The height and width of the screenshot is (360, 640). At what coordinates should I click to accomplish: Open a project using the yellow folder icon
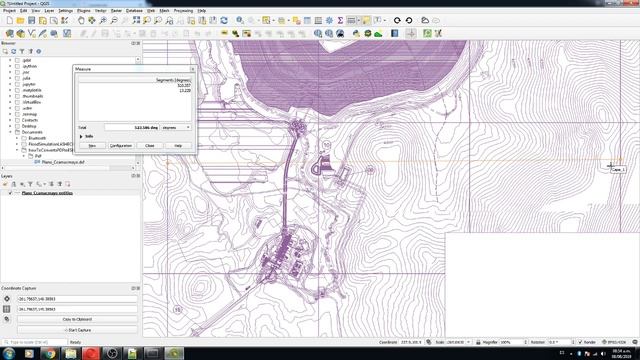click(x=20, y=20)
